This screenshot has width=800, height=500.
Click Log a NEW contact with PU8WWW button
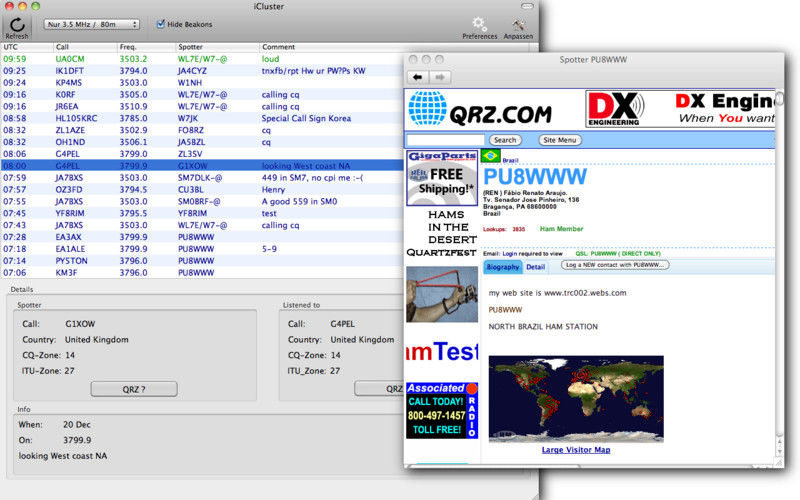615,265
